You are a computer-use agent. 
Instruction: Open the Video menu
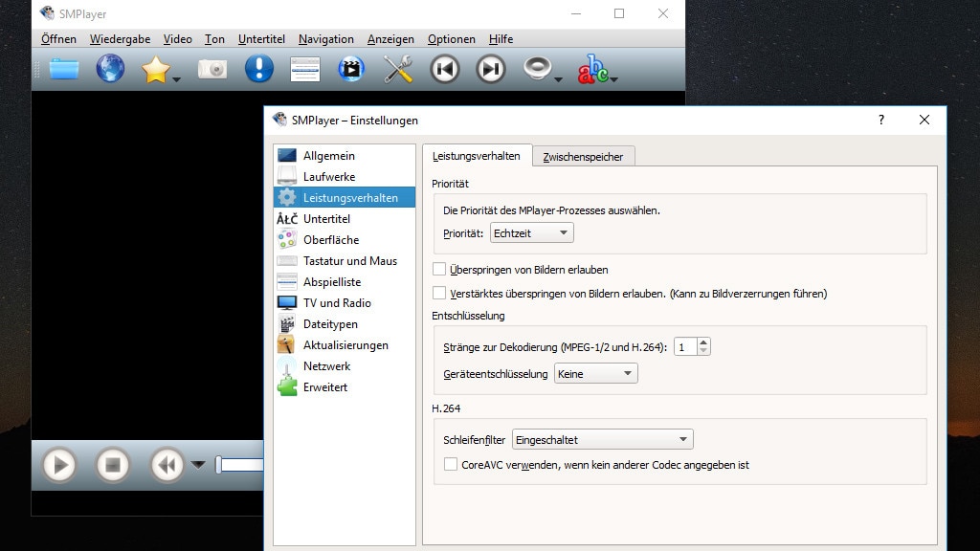click(177, 38)
